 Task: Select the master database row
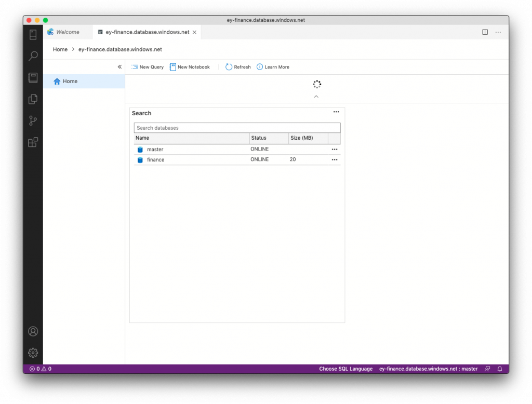237,150
